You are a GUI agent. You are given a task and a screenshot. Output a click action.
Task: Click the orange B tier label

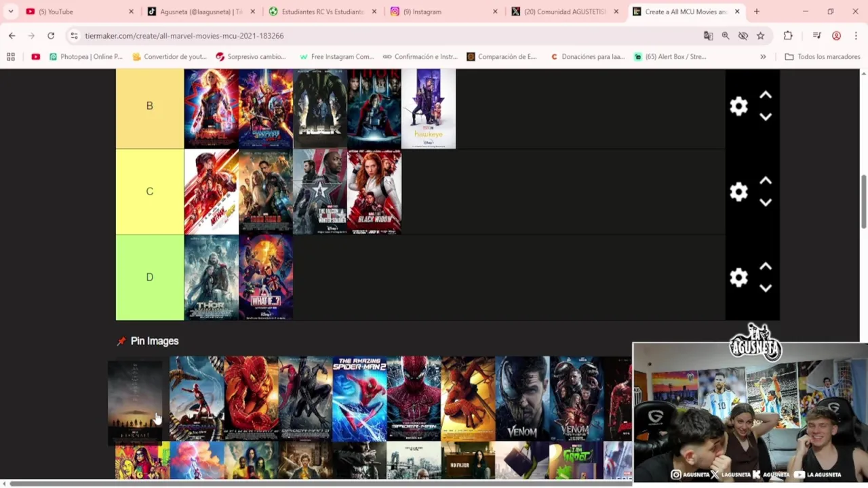coord(150,106)
